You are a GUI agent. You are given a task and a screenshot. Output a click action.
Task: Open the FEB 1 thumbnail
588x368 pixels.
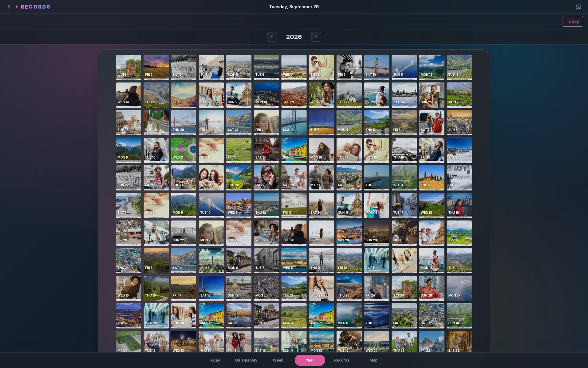pyautogui.click(x=266, y=123)
